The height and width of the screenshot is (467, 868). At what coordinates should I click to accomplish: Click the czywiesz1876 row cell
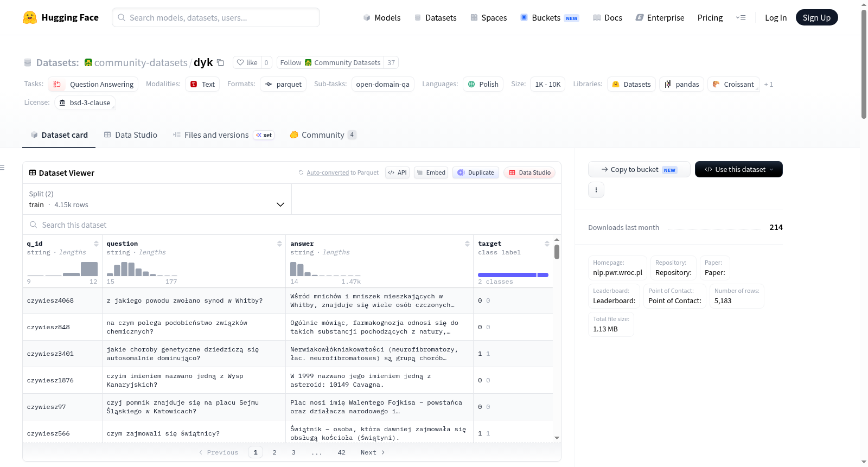click(x=62, y=380)
